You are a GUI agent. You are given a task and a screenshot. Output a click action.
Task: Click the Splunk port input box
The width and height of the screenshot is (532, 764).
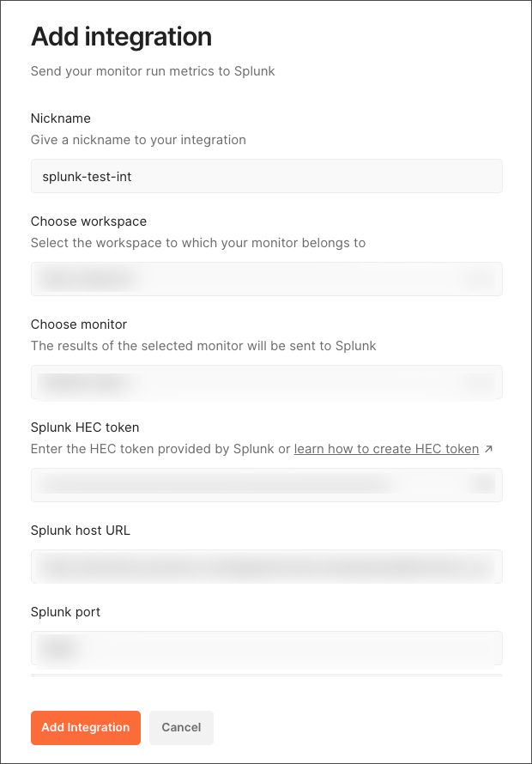[267, 648]
